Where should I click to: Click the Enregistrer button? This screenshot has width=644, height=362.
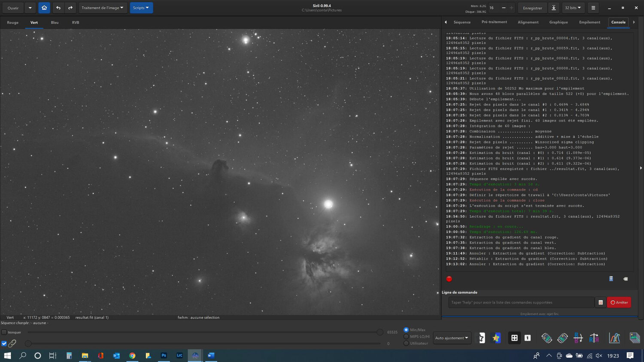pos(532,8)
